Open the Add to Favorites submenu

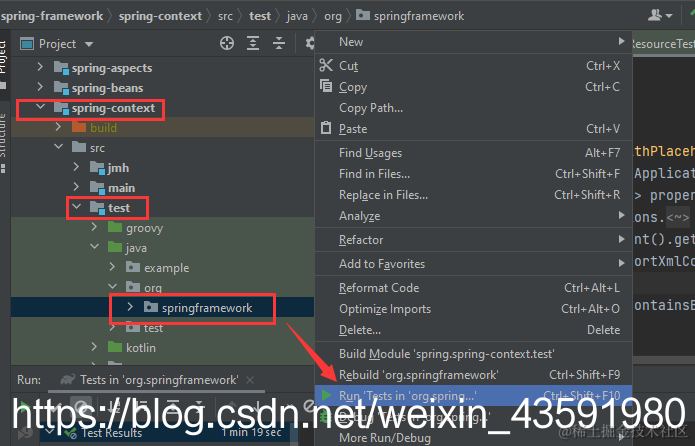point(473,264)
